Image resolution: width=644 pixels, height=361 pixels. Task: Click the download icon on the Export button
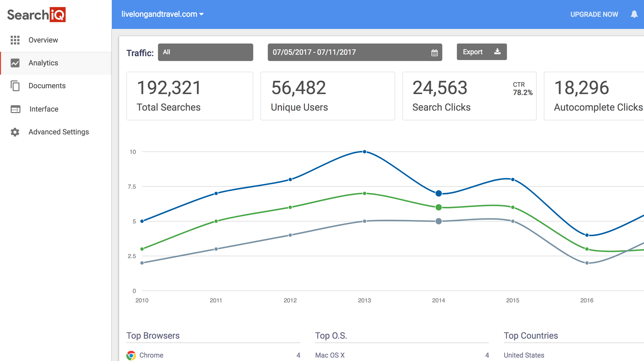point(497,52)
